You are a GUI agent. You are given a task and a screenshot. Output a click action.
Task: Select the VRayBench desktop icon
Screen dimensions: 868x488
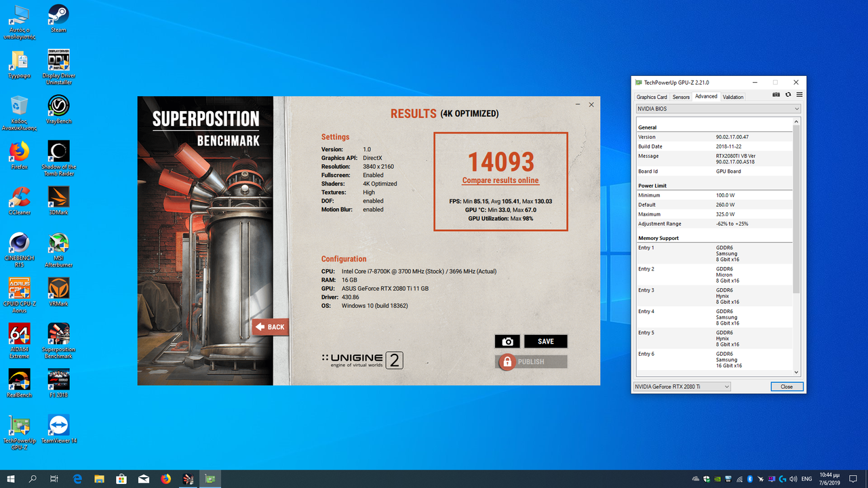point(58,110)
